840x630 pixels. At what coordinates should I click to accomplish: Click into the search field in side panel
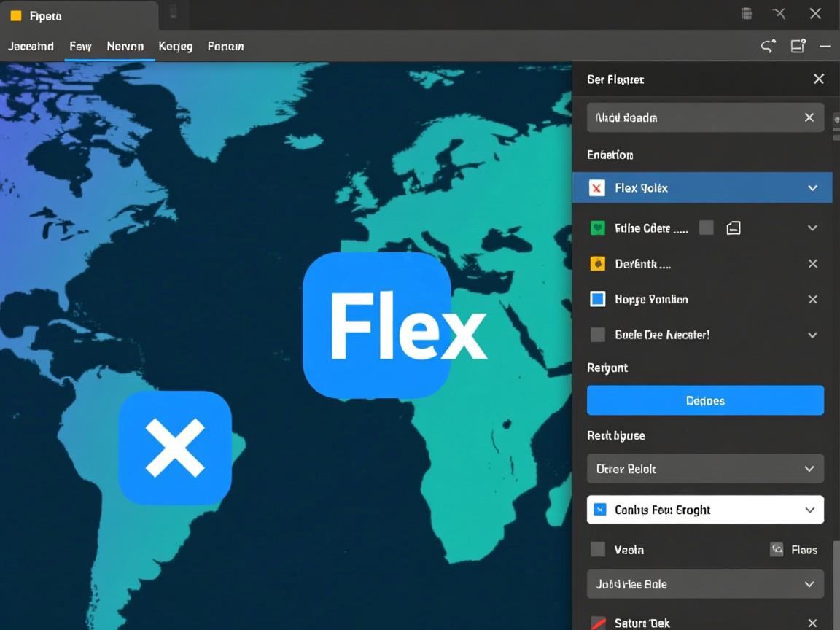coord(693,117)
